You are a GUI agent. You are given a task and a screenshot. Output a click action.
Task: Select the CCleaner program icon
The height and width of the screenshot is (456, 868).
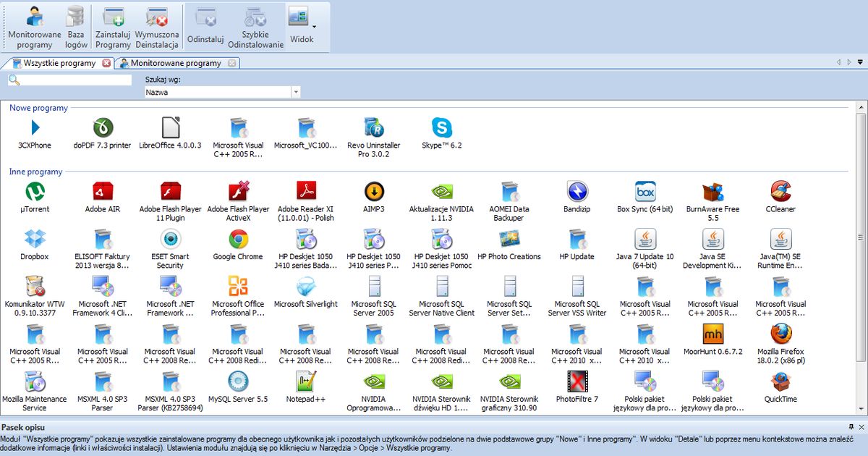pyautogui.click(x=780, y=192)
